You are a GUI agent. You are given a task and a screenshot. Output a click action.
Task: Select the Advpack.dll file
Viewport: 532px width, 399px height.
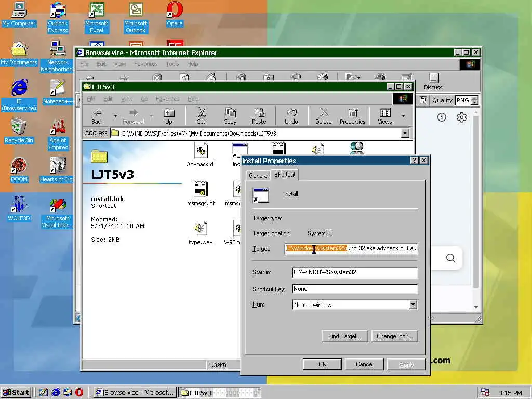click(x=201, y=155)
